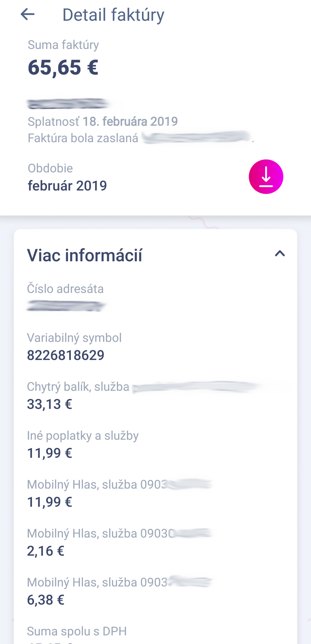Tap the Suma spolu s DPH label
Image resolution: width=311 pixels, height=644 pixels.
click(x=77, y=631)
